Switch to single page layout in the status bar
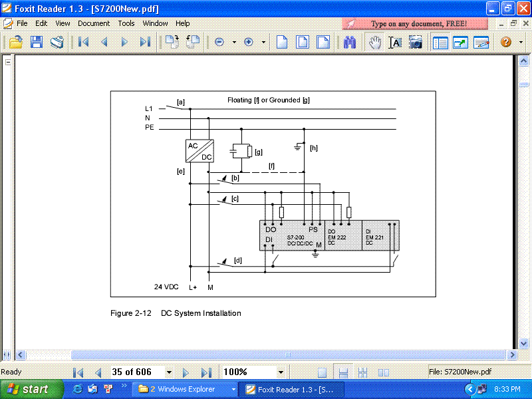 pyautogui.click(x=322, y=372)
